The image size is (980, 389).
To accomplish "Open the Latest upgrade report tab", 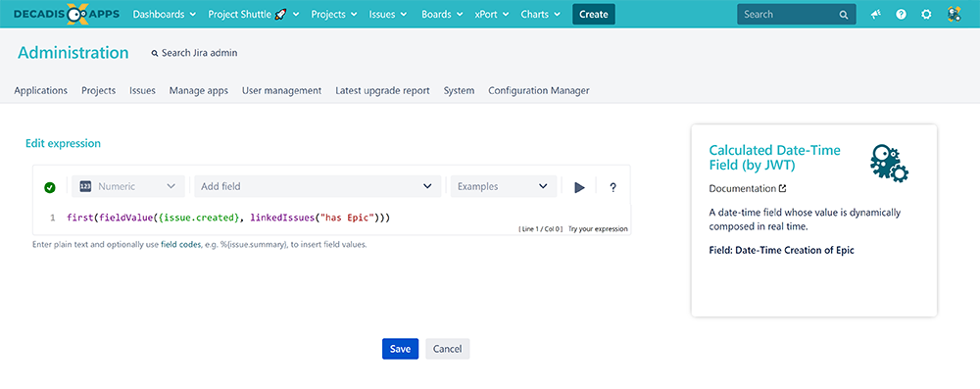I will tap(382, 91).
